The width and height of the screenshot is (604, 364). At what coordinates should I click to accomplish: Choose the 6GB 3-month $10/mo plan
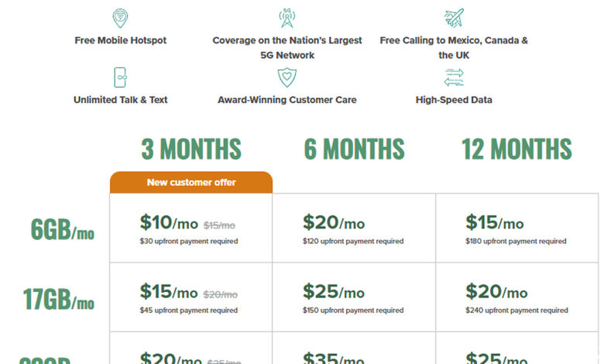[191, 228]
